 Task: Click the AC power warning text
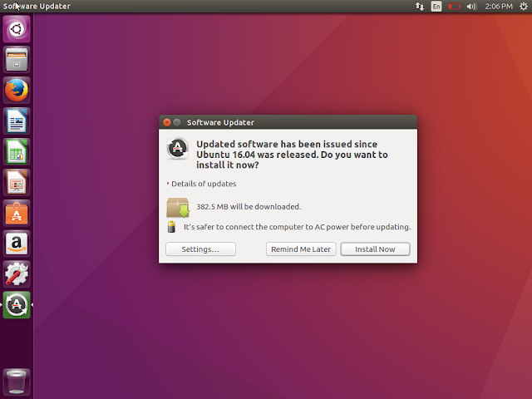click(298, 227)
